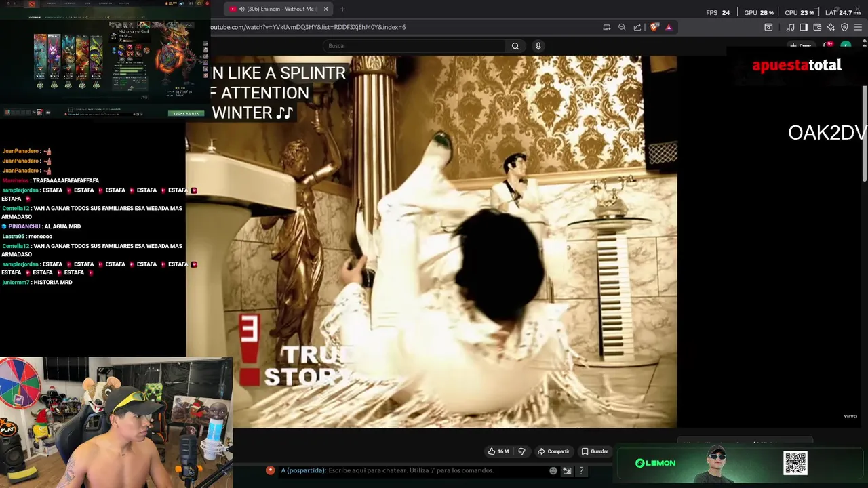Click the YouTube Buscar search field
Image resolution: width=868 pixels, height=488 pixels.
(414, 46)
